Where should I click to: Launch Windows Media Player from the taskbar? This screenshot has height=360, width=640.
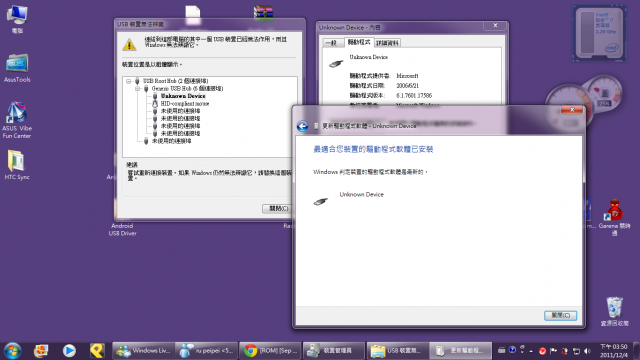[x=69, y=351]
